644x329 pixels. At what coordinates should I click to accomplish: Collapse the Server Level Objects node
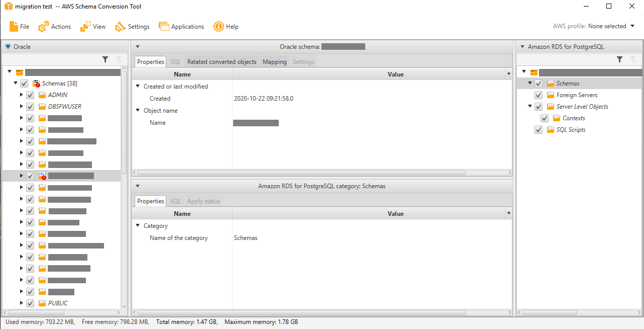click(x=530, y=106)
